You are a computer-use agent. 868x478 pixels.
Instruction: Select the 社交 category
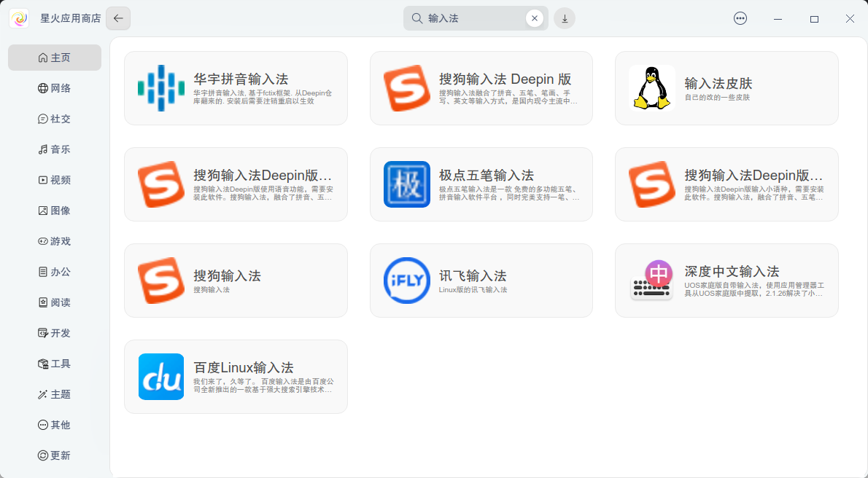[x=55, y=118]
